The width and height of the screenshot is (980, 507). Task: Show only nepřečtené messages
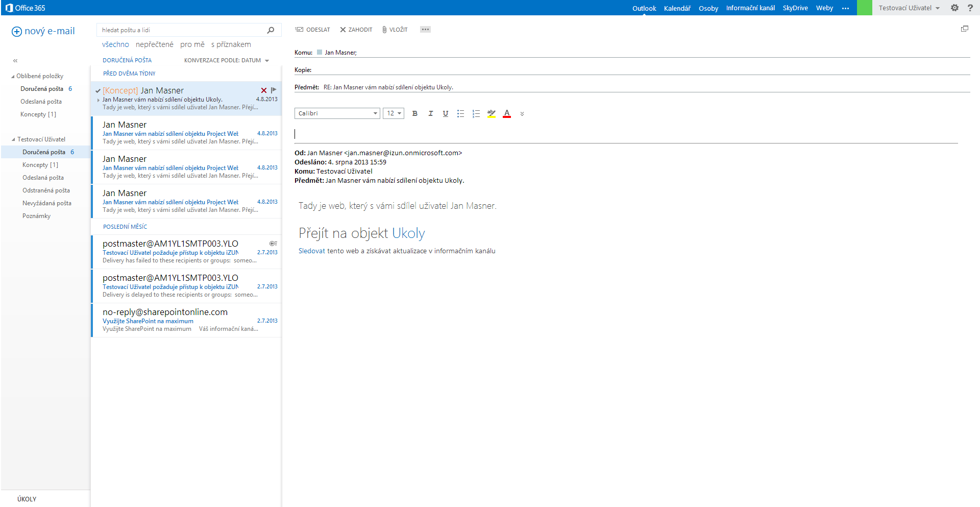click(154, 44)
